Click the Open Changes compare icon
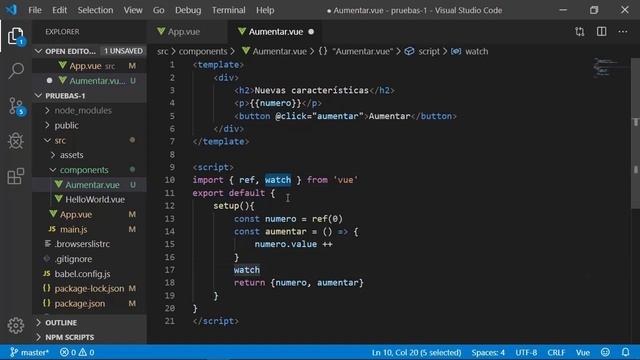640x360 pixels. click(x=580, y=31)
